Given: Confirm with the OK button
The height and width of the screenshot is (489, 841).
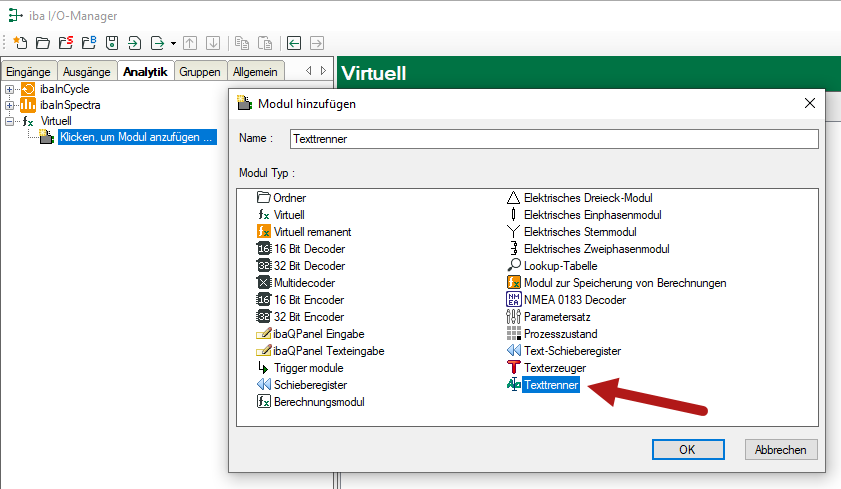Looking at the screenshot, I should click(687, 450).
